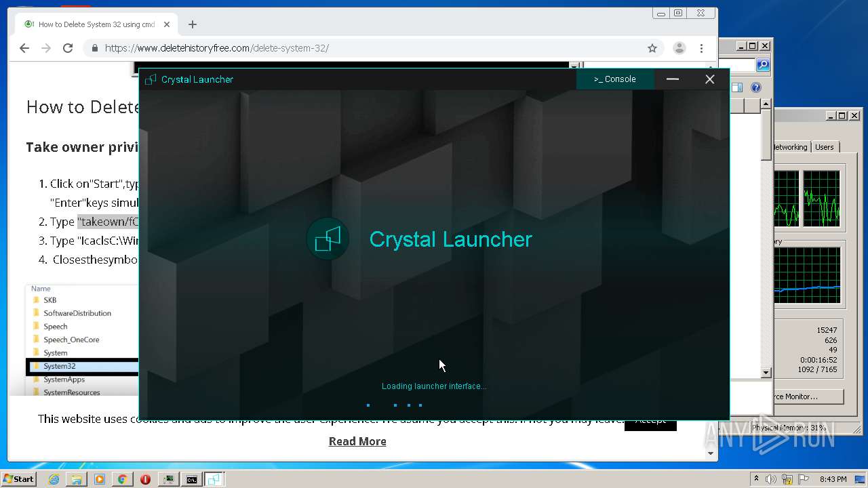Screen dimensions: 868x488
Task: Switch to Chrome via taskbar icon
Action: [x=122, y=479]
